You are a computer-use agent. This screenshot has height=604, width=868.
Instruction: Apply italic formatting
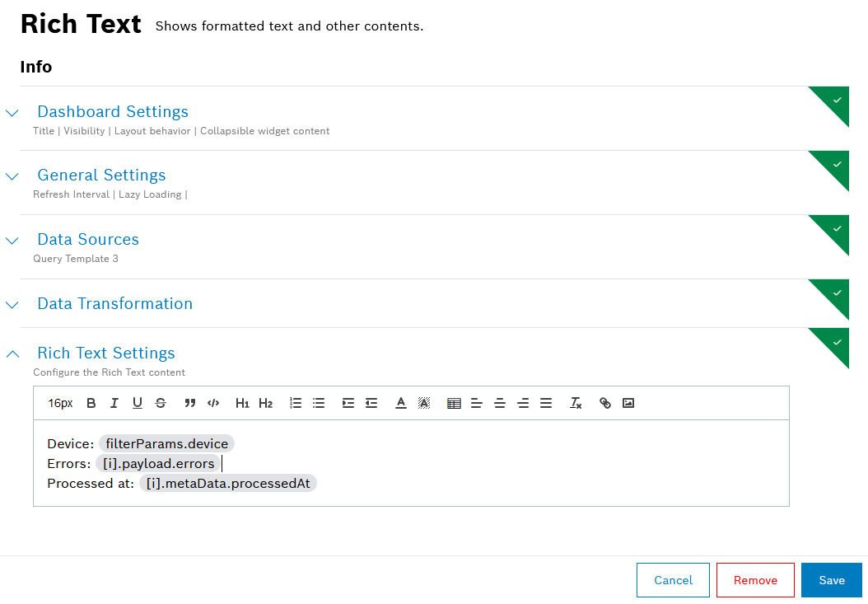pos(114,403)
